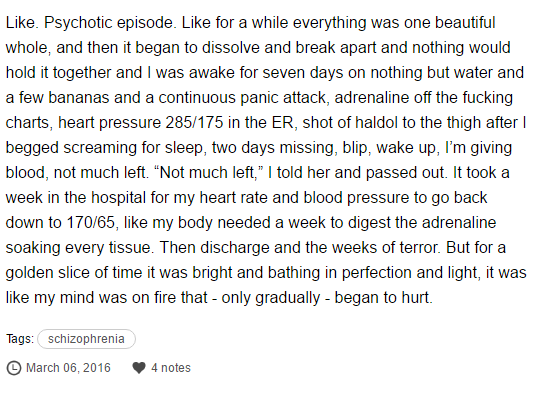Click the Tags: label
This screenshot has width=539, height=407.
coord(20,339)
